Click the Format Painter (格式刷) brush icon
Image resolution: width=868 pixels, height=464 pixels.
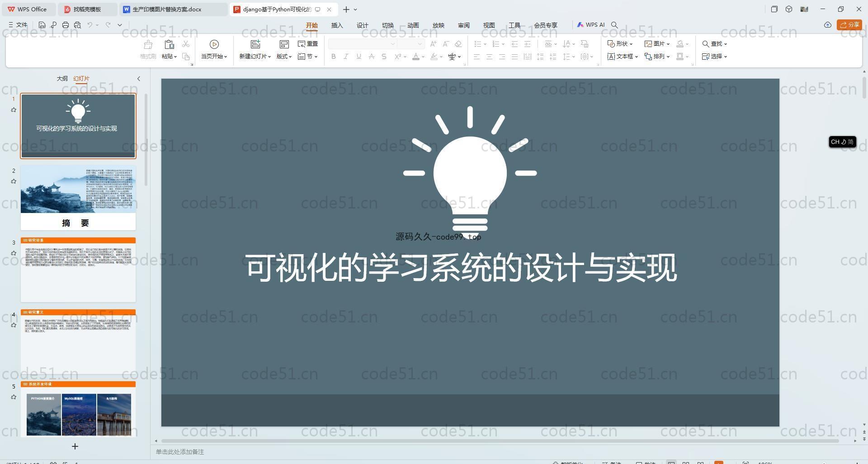148,44
